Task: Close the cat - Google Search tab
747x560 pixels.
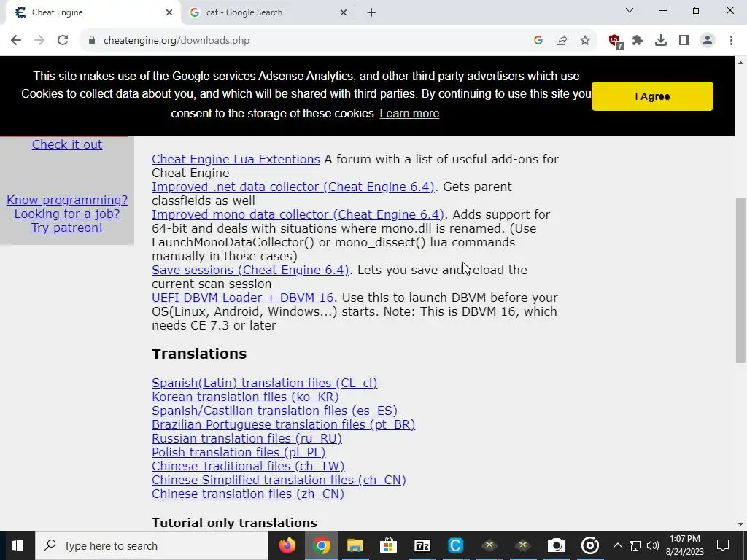Action: (x=344, y=13)
